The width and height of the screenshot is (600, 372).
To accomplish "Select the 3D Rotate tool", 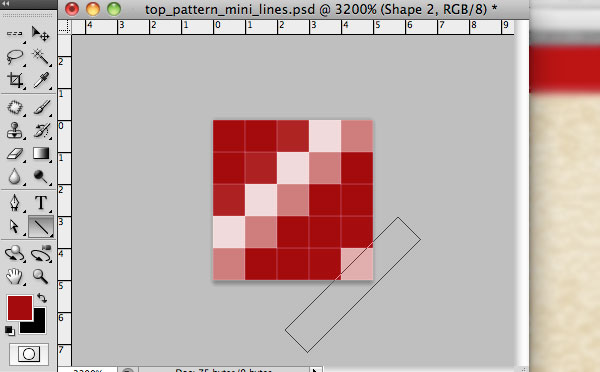I will (15, 254).
